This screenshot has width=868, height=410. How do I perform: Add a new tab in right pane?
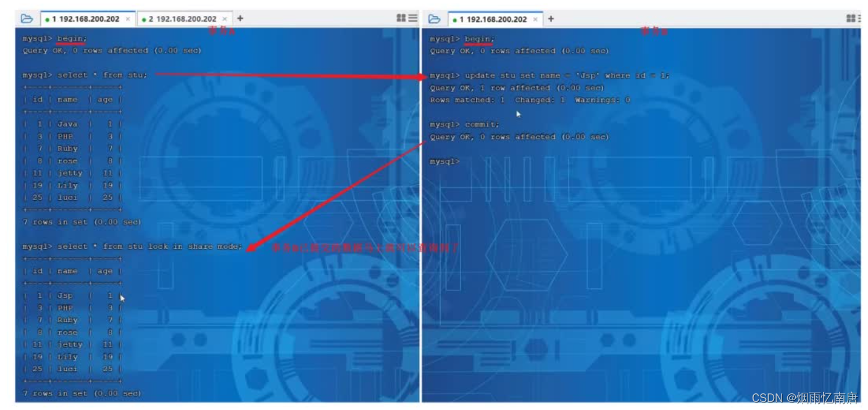(x=551, y=19)
